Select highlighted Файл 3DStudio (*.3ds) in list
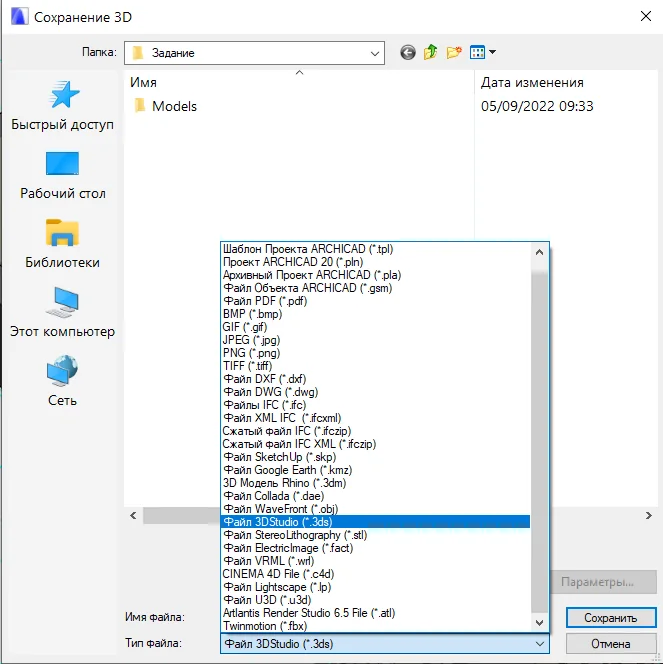663x664 pixels. pos(375,522)
